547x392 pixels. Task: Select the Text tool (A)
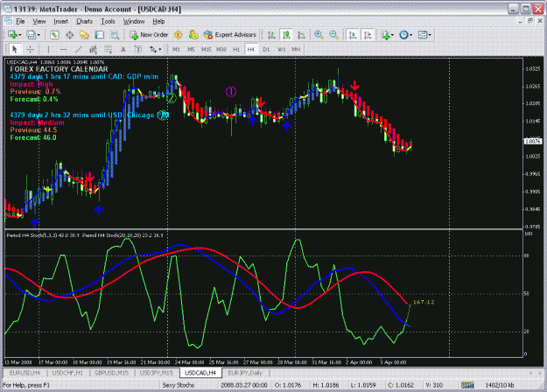pos(123,49)
